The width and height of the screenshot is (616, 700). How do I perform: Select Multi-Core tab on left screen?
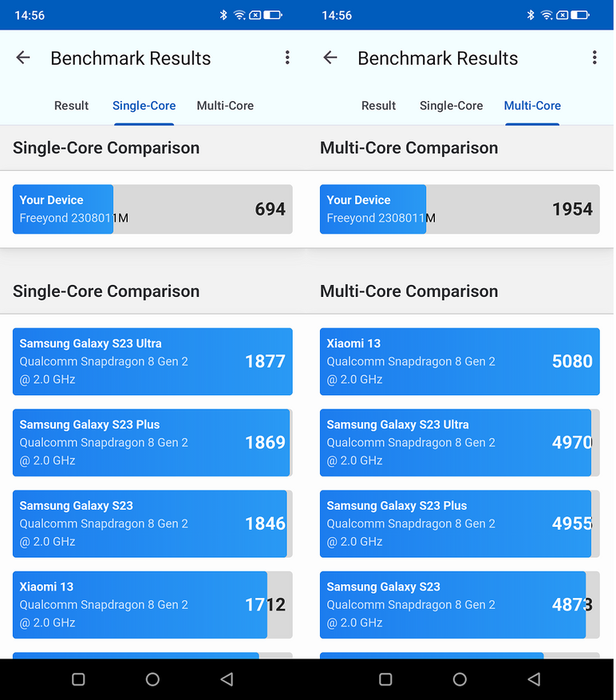click(x=225, y=105)
